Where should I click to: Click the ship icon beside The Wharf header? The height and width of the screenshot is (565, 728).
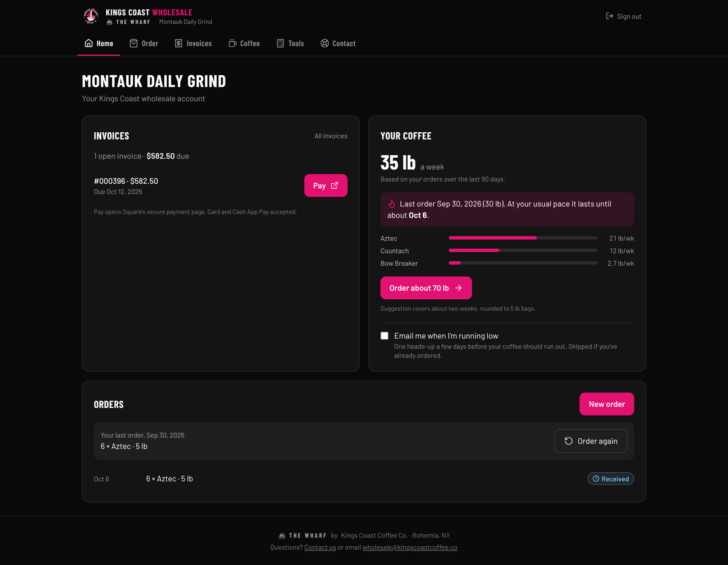tap(109, 22)
